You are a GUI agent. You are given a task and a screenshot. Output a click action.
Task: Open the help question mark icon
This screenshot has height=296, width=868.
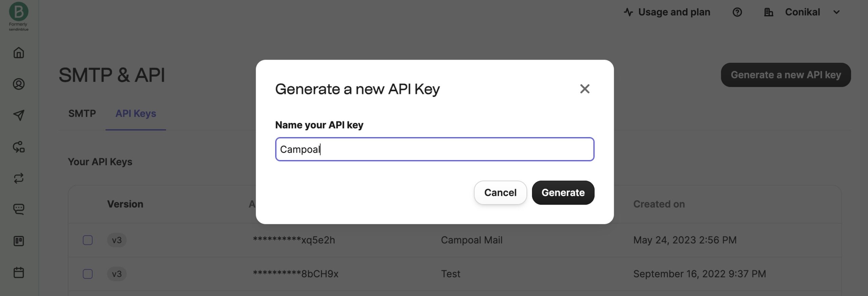coord(737,12)
